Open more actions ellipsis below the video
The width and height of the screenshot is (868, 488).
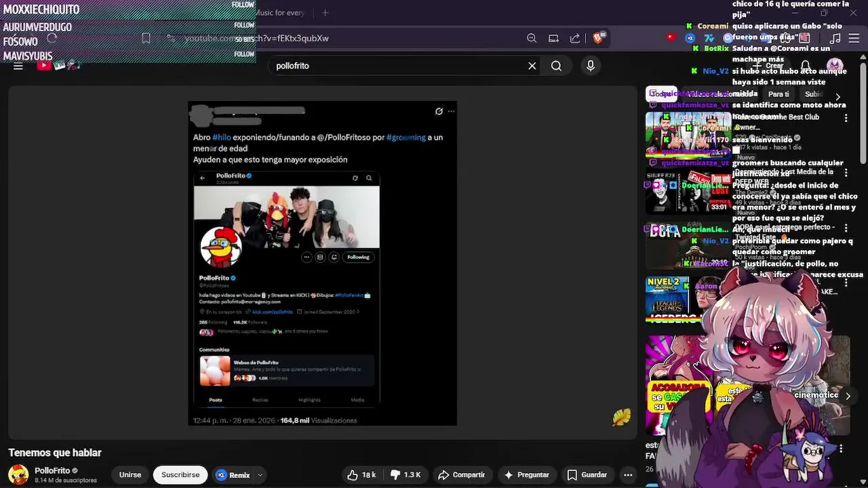(628, 475)
